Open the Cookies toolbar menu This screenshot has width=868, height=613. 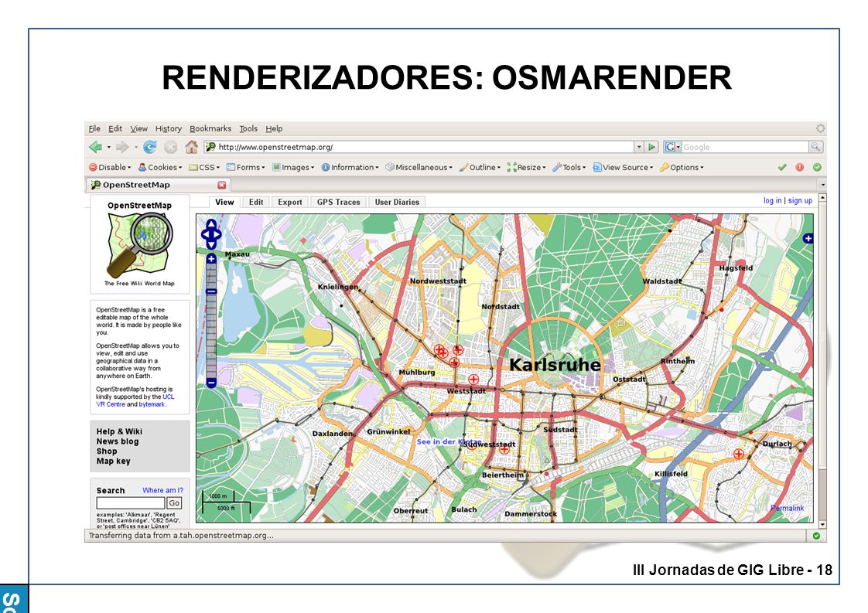(x=159, y=167)
